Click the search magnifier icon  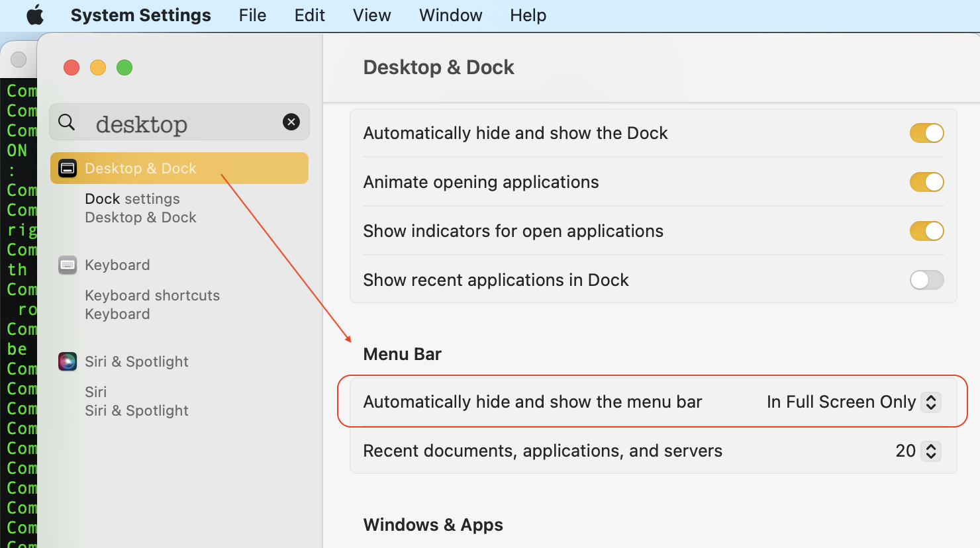(x=67, y=122)
